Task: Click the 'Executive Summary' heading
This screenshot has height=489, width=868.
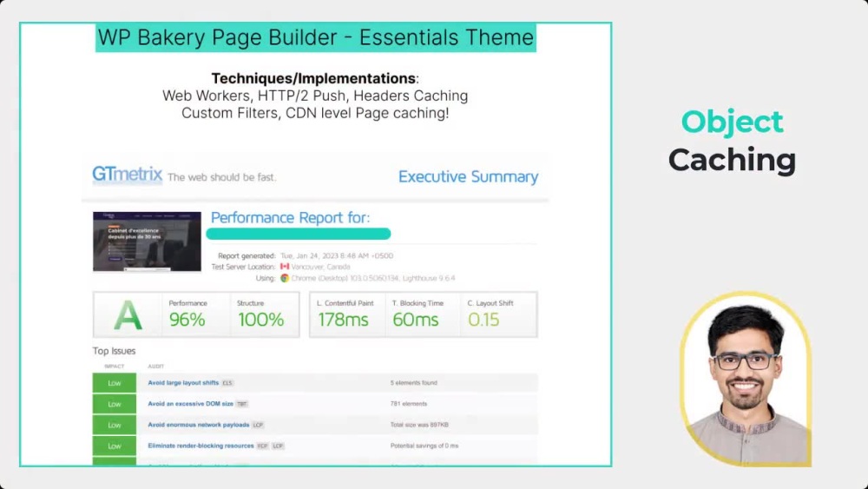Action: (469, 176)
